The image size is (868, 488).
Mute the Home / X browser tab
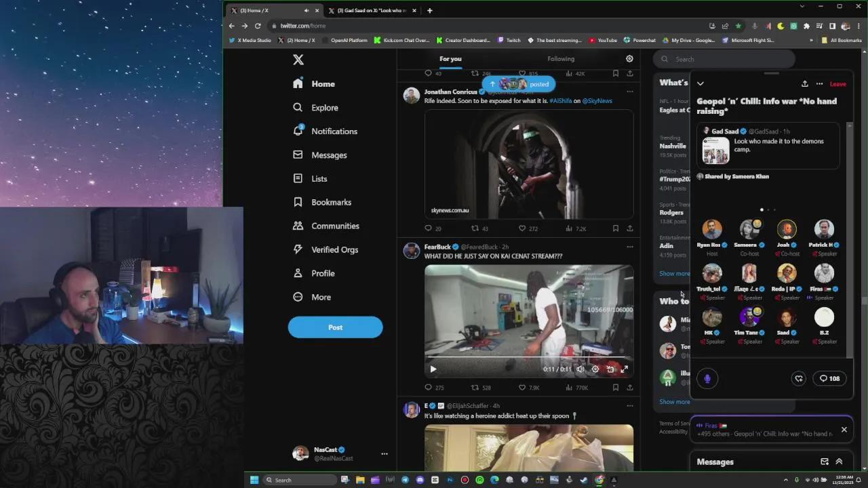coord(306,11)
